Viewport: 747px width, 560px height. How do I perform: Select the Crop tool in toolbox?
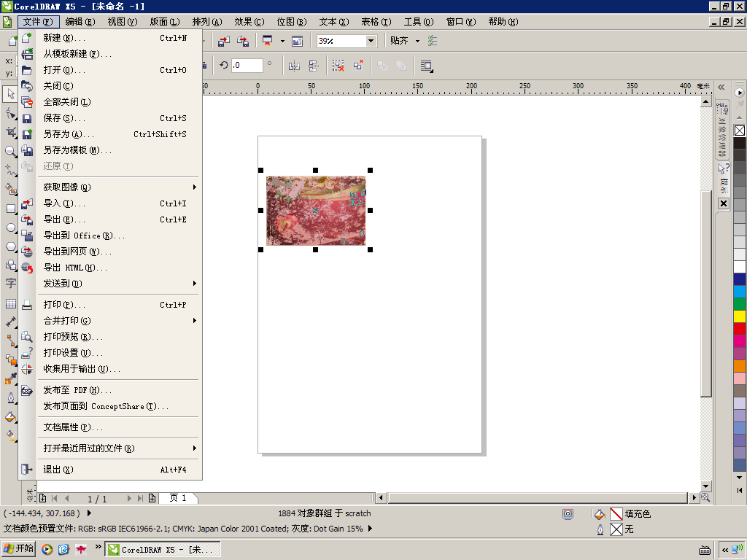point(10,133)
